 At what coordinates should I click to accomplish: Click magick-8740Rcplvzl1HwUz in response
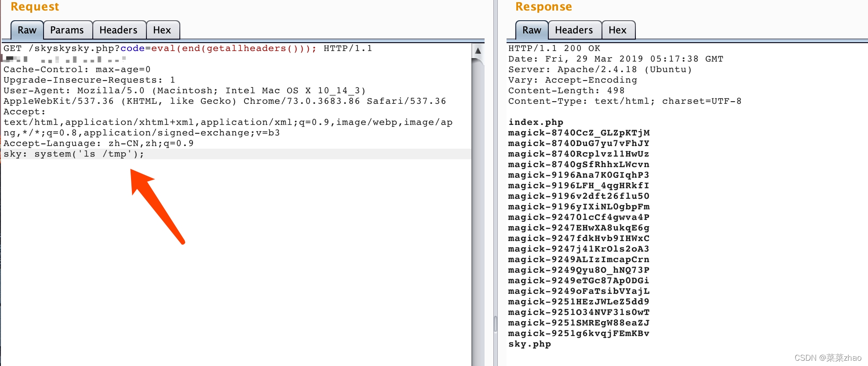pyautogui.click(x=579, y=154)
